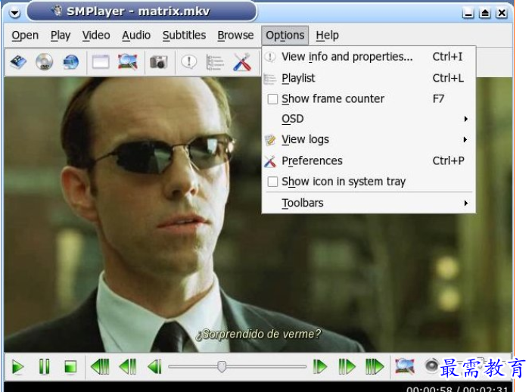Click the SMPlayer - matrix.mkv title bar
Viewport: 532px width, 392px height.
[142, 11]
